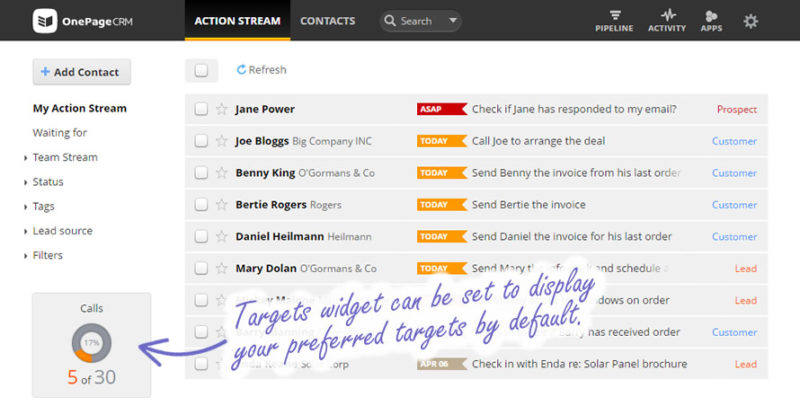This screenshot has width=800, height=415.
Task: Click 'Send Bertie the invoice' action
Action: point(529,205)
